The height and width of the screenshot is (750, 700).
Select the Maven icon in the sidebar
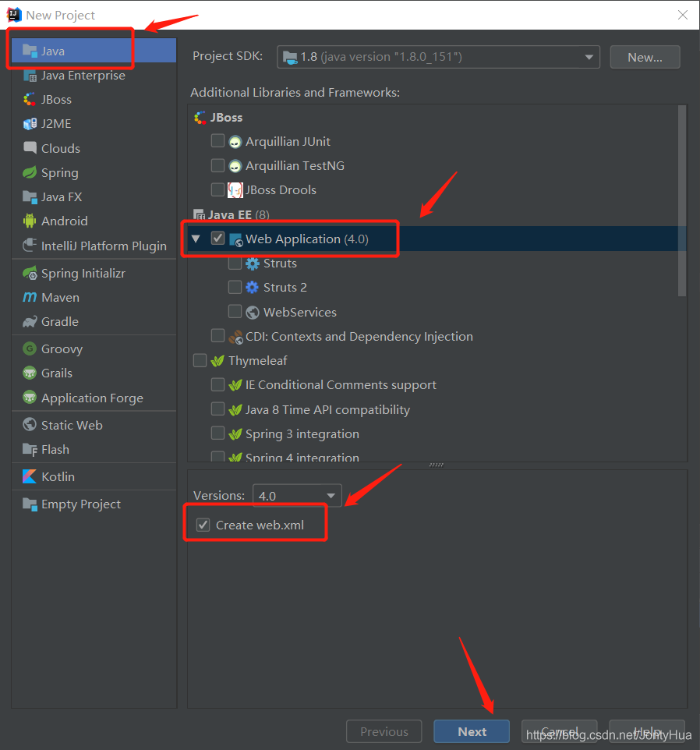(28, 297)
